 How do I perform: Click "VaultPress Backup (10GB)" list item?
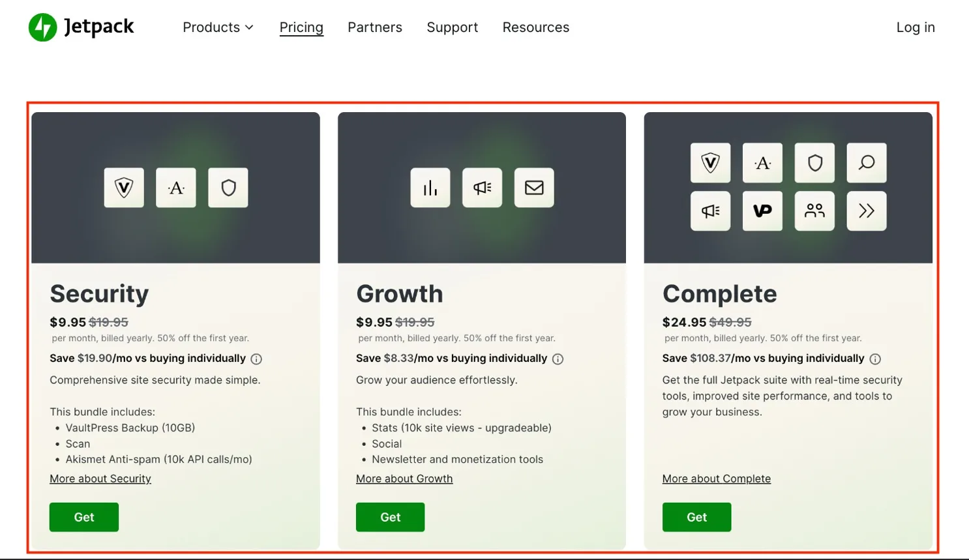pyautogui.click(x=130, y=428)
